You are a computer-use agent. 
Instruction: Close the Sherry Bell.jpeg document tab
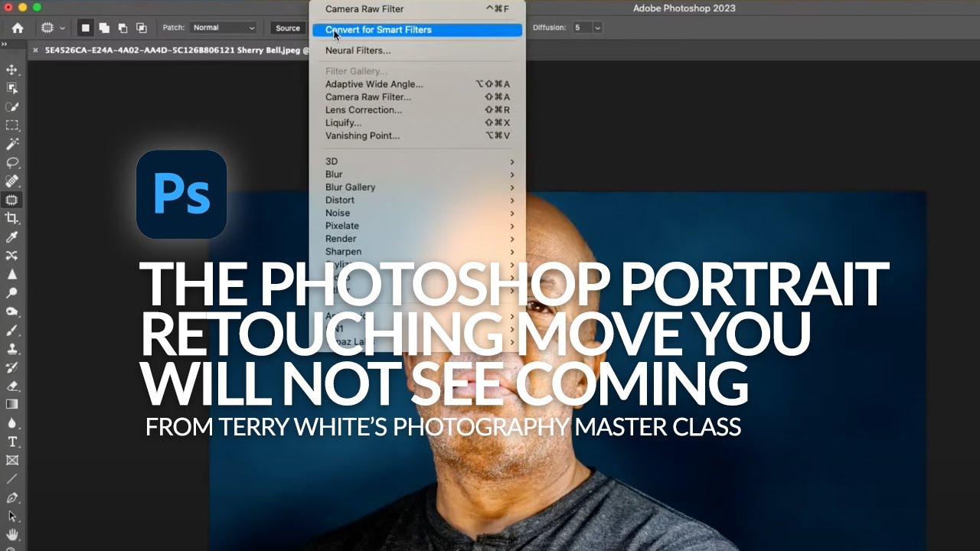click(x=35, y=50)
